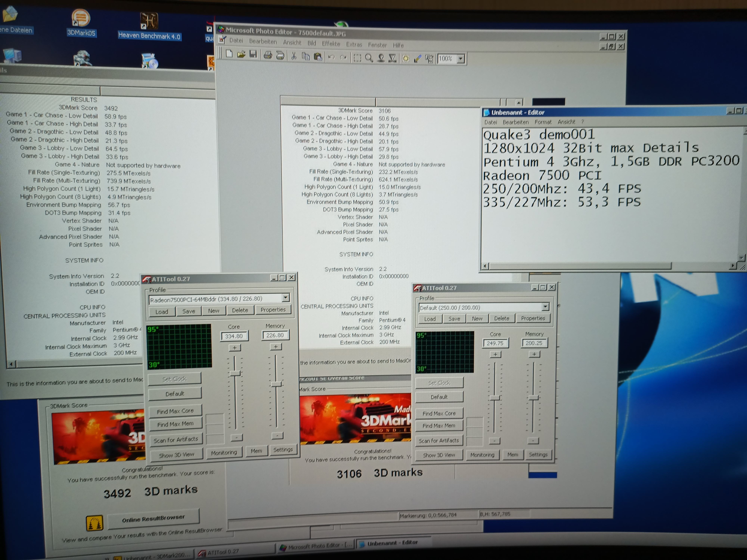Click the New file icon in Photo Editor
The height and width of the screenshot is (560, 747).
[x=229, y=54]
